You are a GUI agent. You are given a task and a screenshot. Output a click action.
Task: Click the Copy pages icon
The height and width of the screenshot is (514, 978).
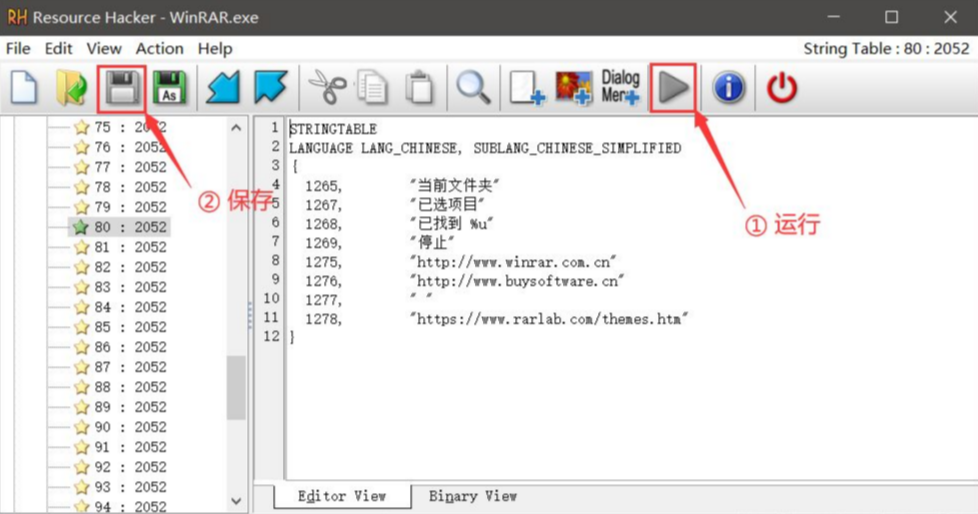click(372, 87)
